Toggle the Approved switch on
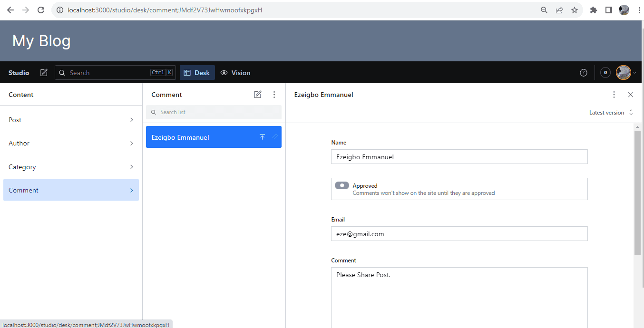 [x=342, y=185]
